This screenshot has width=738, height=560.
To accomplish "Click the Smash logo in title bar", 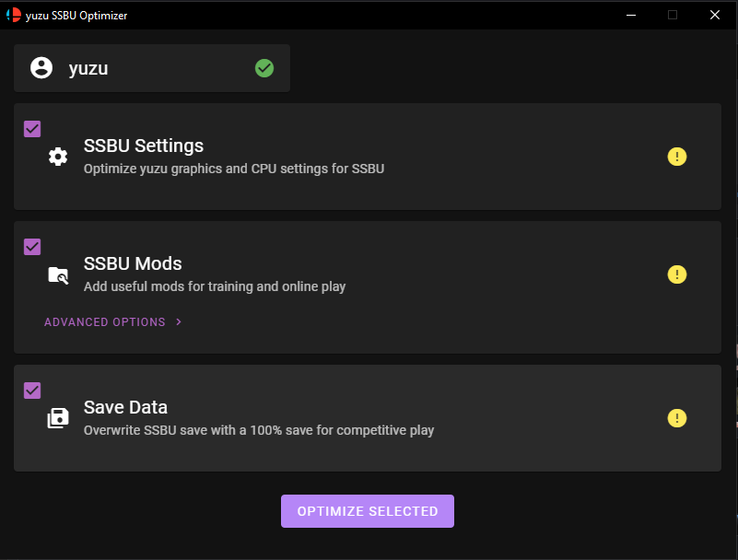I will (x=14, y=15).
